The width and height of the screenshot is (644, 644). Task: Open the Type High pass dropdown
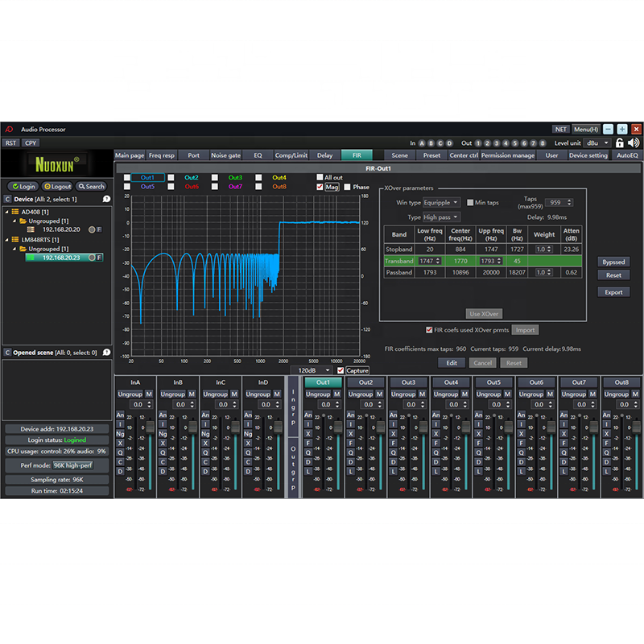coord(441,217)
